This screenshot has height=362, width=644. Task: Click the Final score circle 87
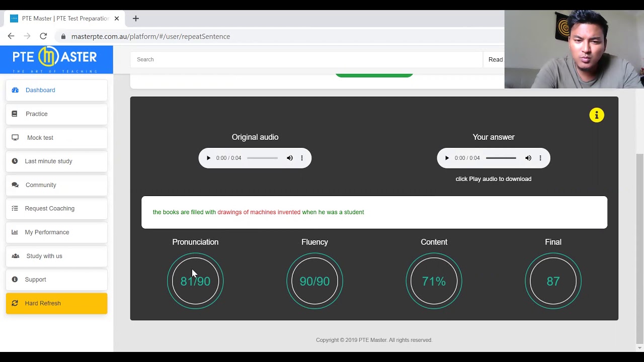tap(553, 281)
